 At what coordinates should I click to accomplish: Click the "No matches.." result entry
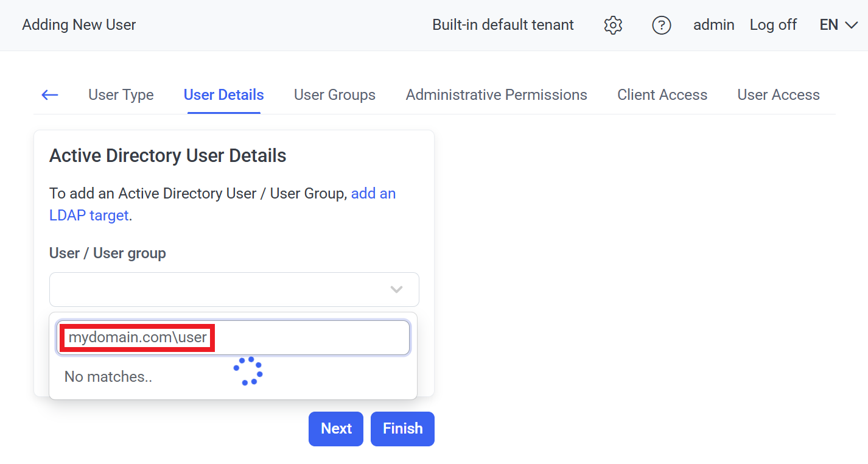click(108, 377)
